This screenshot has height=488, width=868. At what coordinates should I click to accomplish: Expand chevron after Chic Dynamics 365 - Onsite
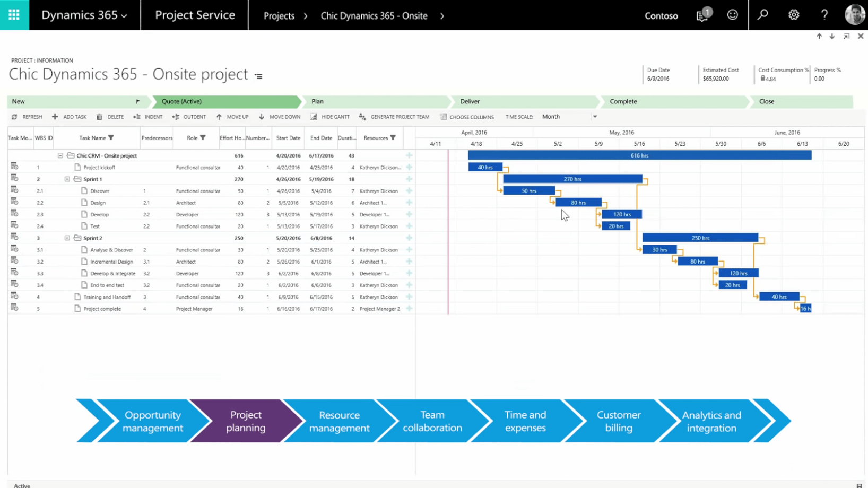[x=442, y=16]
